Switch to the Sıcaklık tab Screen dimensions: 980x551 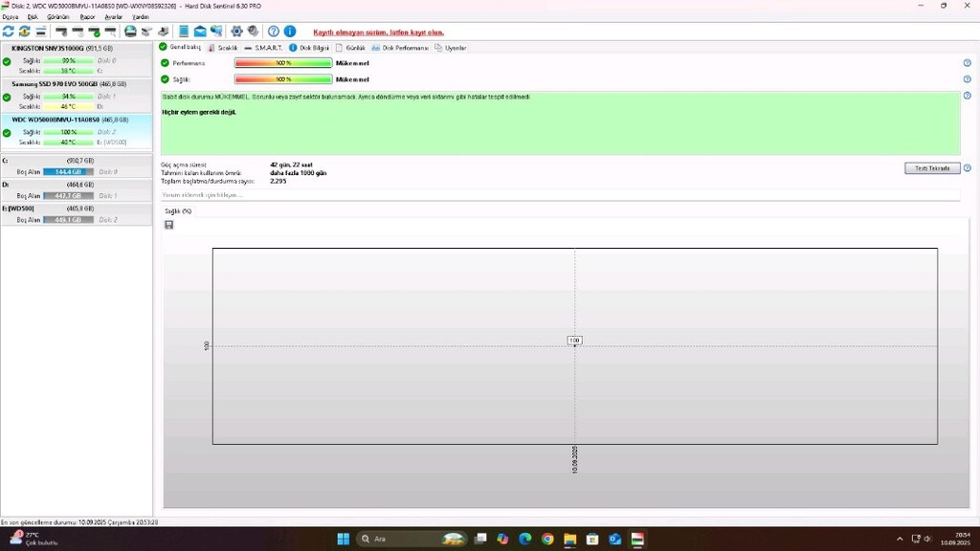222,48
